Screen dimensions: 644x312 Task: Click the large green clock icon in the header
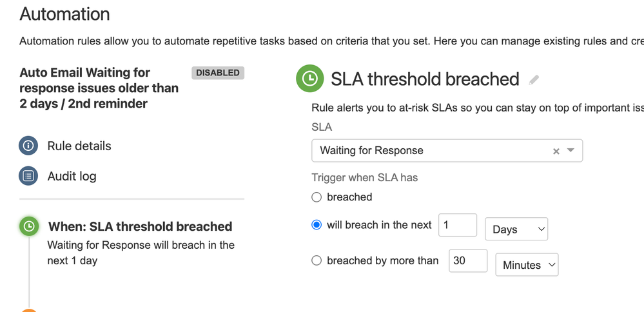click(x=310, y=78)
